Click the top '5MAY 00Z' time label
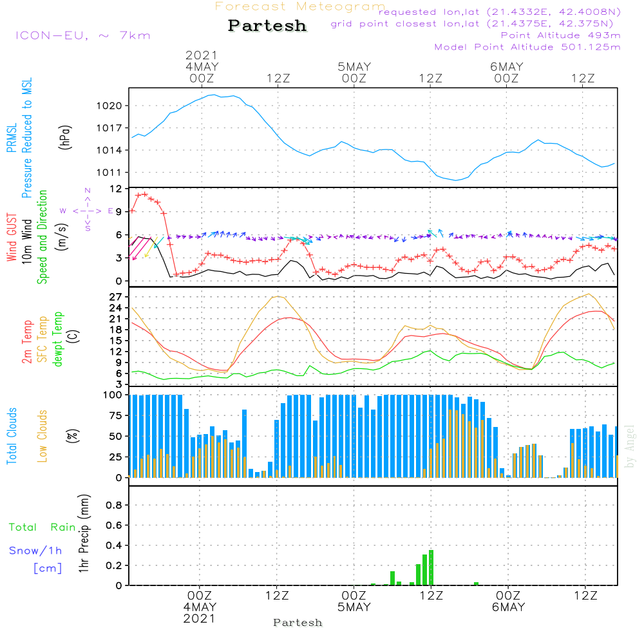 (x=354, y=73)
